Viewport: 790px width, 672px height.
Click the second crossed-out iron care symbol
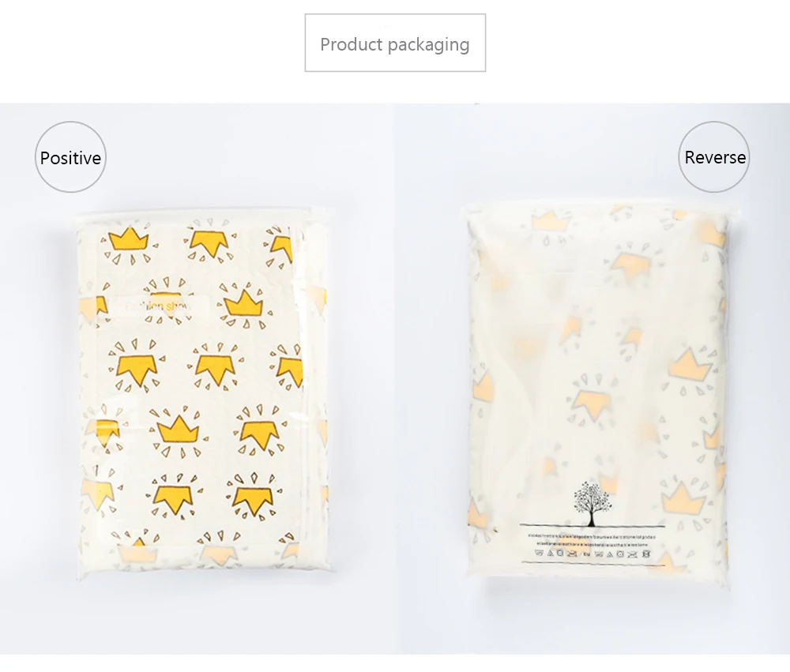632,554
